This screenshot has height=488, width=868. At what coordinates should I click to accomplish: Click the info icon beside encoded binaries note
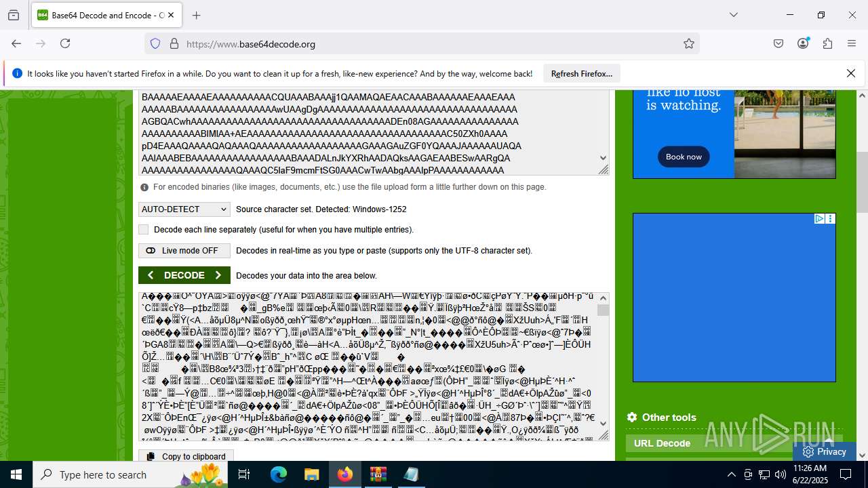(x=144, y=187)
